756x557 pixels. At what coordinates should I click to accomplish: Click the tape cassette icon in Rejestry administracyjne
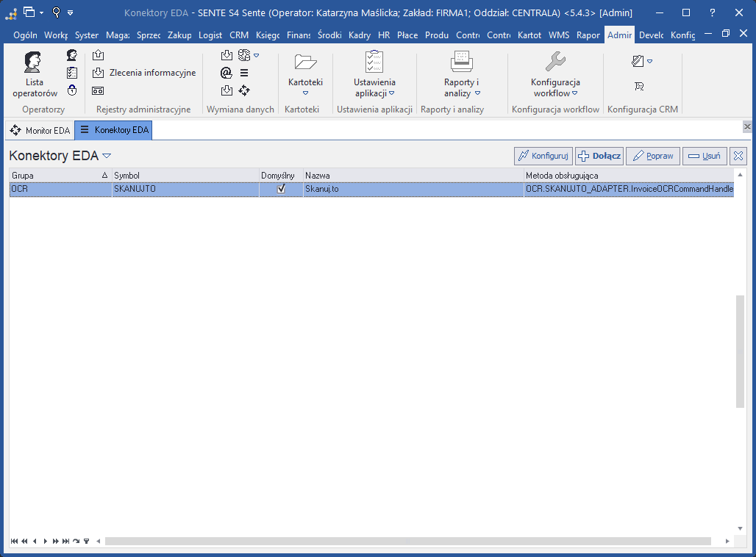(98, 90)
